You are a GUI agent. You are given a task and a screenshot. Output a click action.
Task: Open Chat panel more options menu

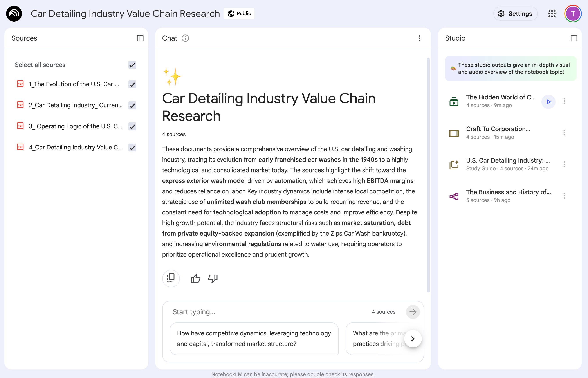coord(420,38)
